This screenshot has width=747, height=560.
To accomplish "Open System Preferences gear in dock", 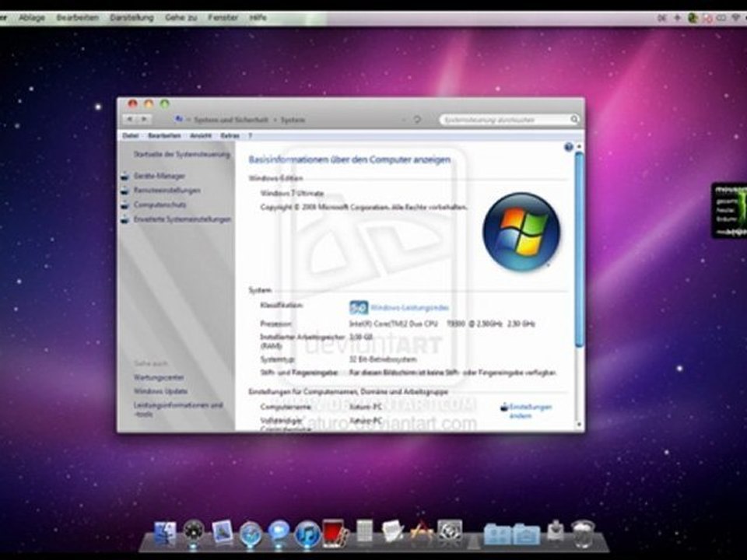I will [x=450, y=532].
